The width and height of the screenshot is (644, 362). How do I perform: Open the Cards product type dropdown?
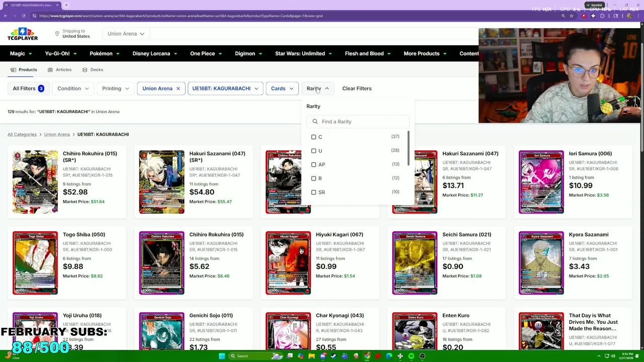(282, 88)
